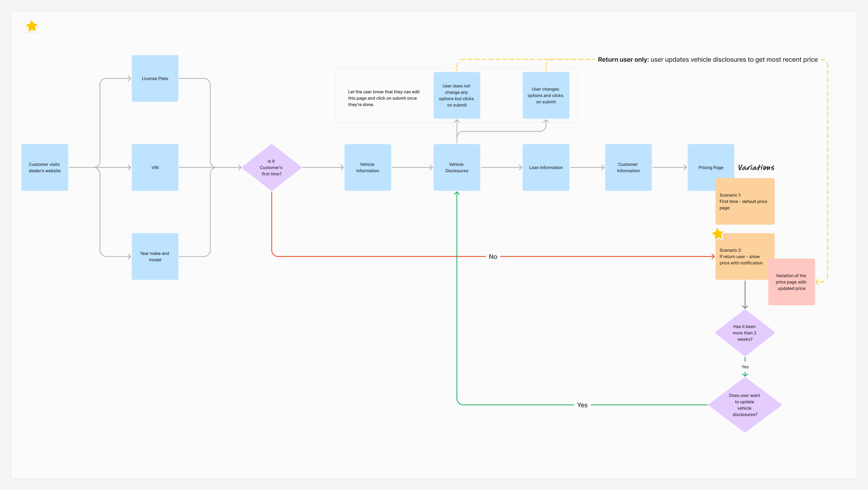Image resolution: width=868 pixels, height=490 pixels.
Task: Select the Vehicle Disclosures box
Action: 457,167
